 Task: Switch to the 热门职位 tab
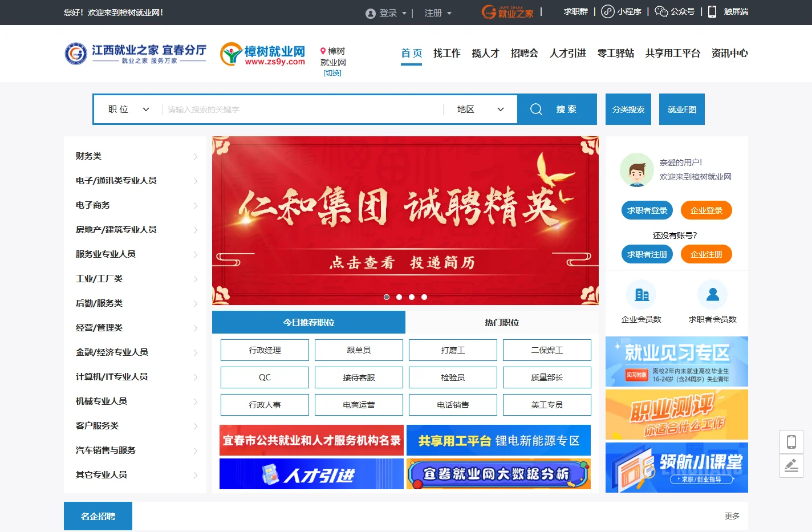502,322
